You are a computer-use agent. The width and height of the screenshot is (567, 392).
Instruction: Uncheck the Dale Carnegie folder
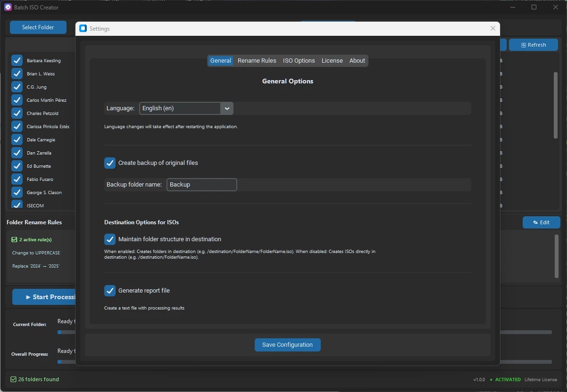tap(17, 140)
